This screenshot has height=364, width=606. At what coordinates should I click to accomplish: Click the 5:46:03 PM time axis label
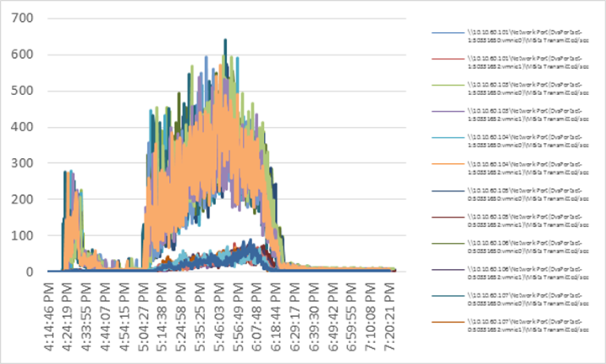click(219, 317)
